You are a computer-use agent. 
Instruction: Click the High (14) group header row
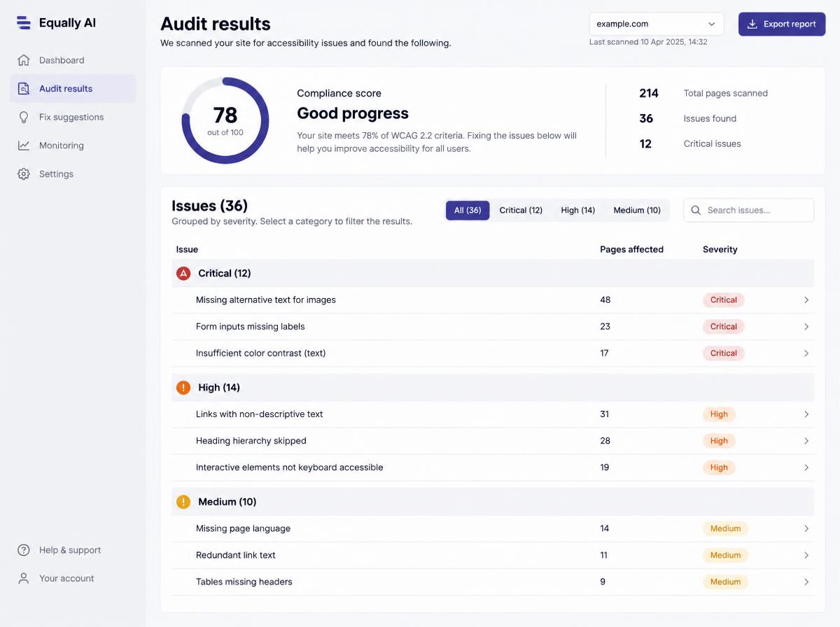click(493, 388)
